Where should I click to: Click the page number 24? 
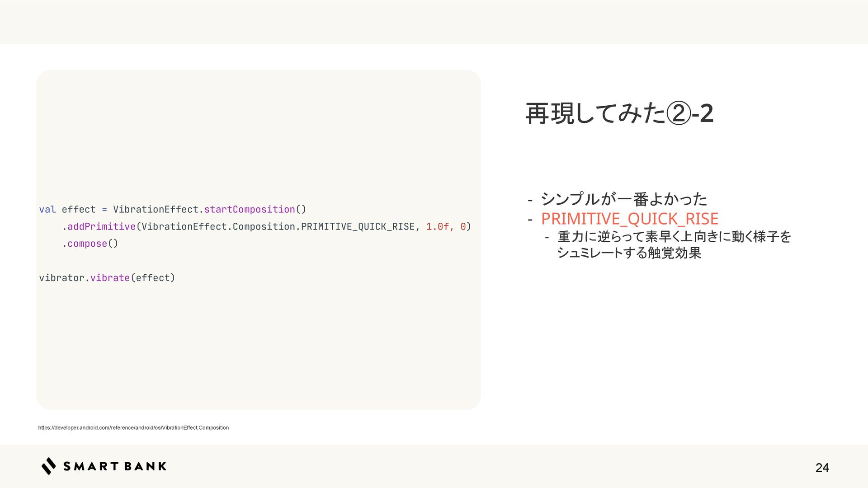pyautogui.click(x=822, y=468)
